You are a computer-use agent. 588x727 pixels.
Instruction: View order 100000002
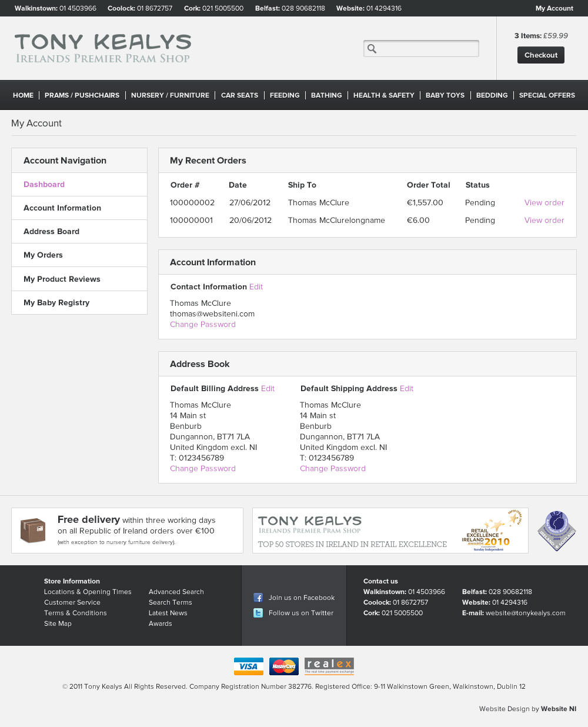[544, 202]
